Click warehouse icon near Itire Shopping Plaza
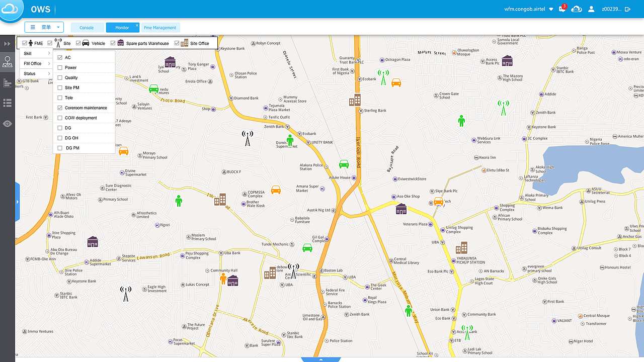This screenshot has width=644, height=362. click(92, 241)
